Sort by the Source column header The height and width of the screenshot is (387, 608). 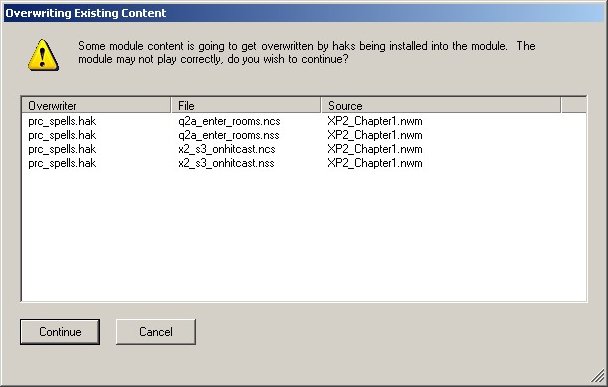(x=441, y=105)
